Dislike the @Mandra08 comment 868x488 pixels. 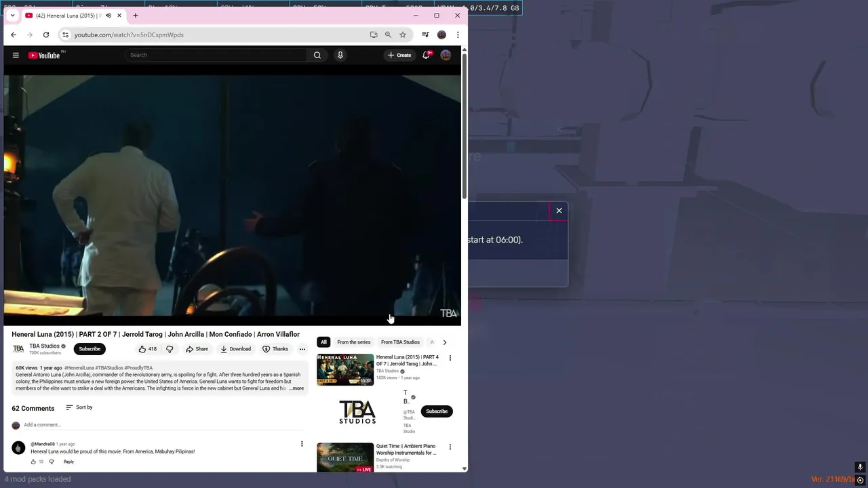[52, 462]
